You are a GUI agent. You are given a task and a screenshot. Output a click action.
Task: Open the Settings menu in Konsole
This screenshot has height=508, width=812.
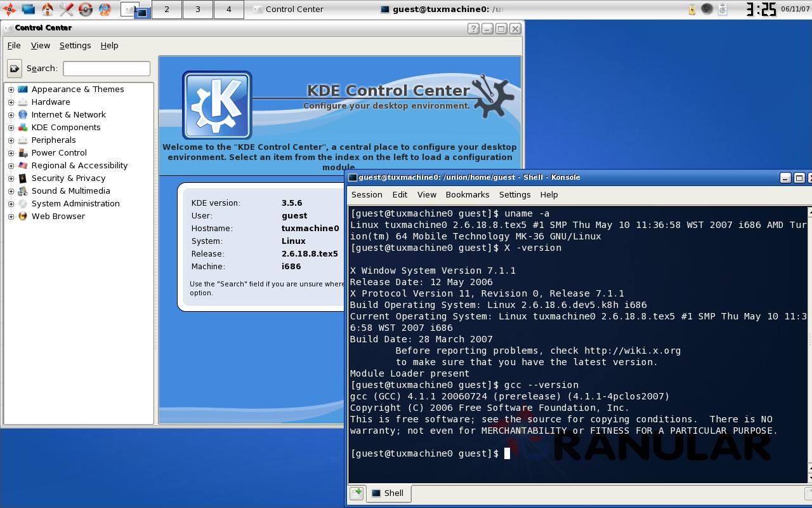(x=514, y=194)
